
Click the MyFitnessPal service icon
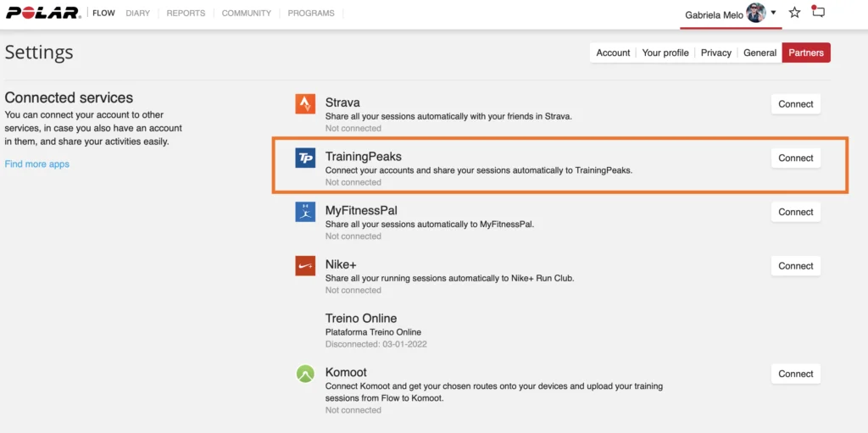[x=305, y=212]
